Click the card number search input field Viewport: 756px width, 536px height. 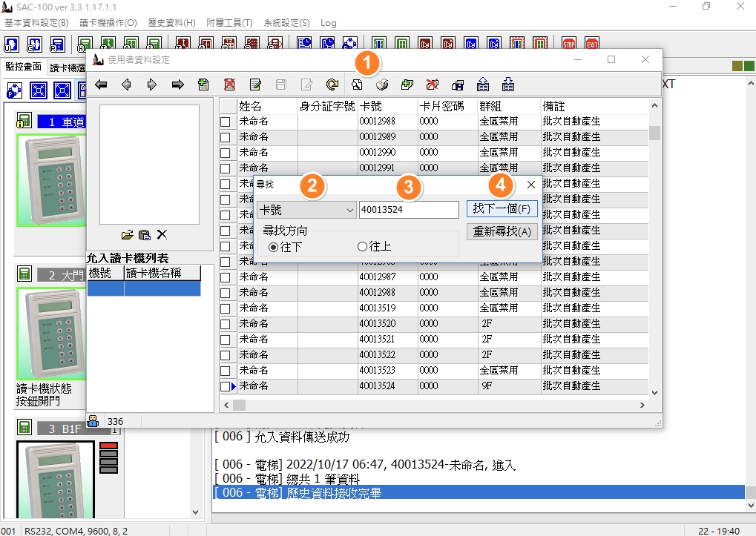(409, 210)
